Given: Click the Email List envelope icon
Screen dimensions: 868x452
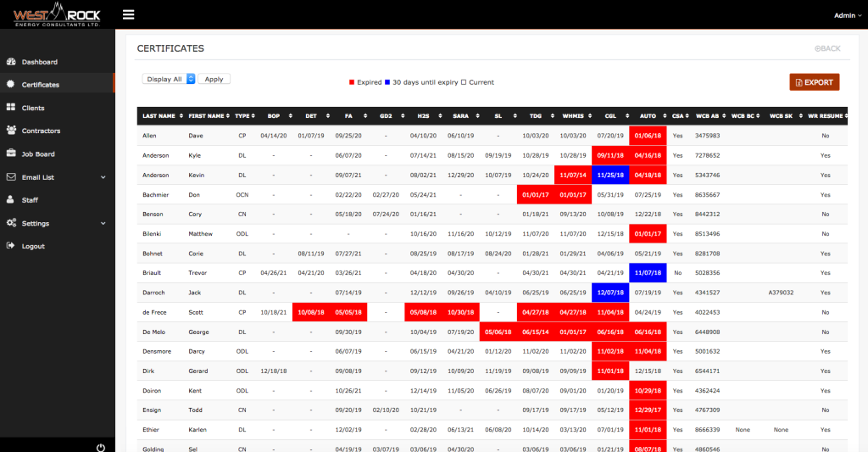Looking at the screenshot, I should (11, 176).
